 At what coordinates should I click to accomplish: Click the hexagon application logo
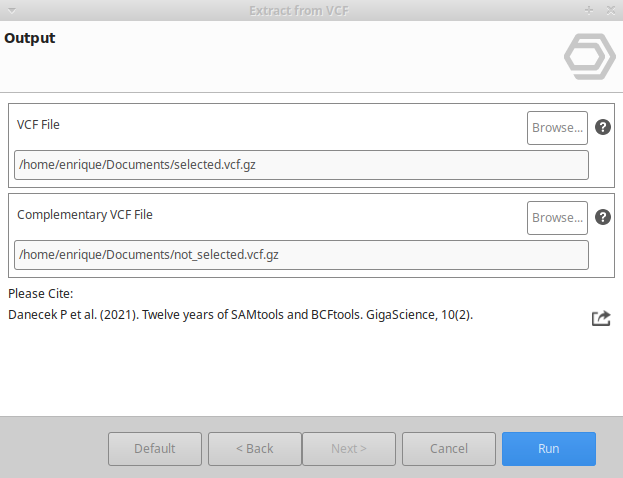click(589, 59)
